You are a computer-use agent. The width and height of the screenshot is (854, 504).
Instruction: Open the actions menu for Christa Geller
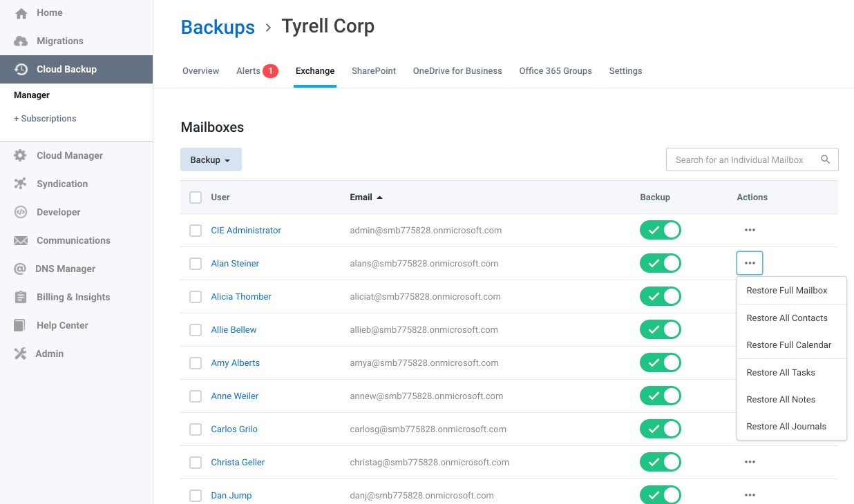coord(750,462)
